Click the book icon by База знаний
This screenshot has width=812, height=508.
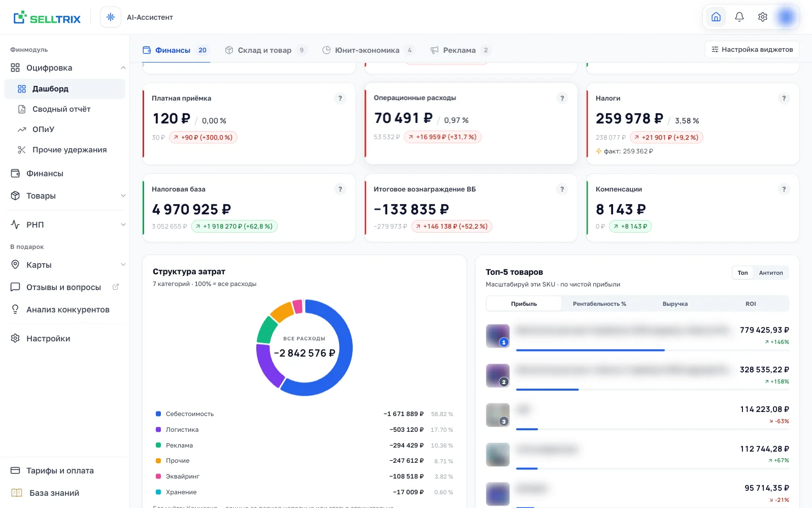coord(17,493)
